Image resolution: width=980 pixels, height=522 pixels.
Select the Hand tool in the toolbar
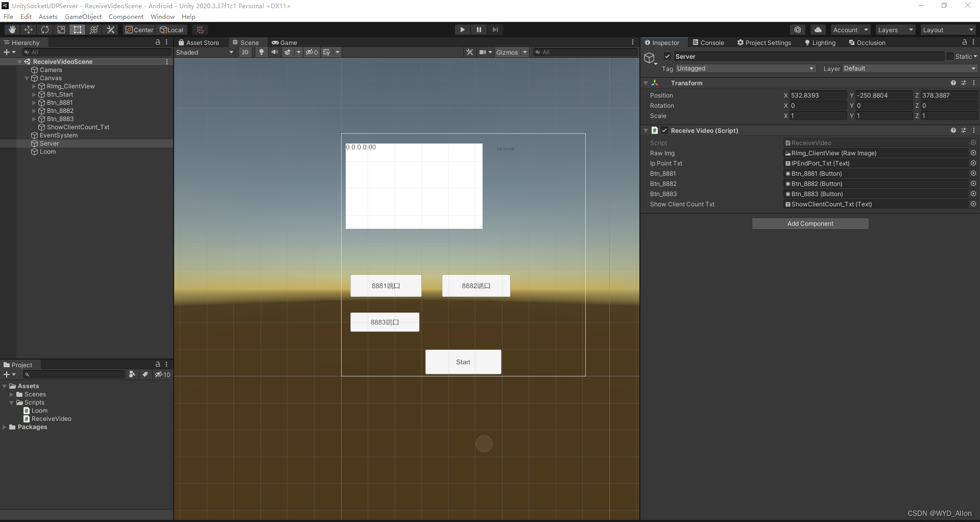(12, 29)
